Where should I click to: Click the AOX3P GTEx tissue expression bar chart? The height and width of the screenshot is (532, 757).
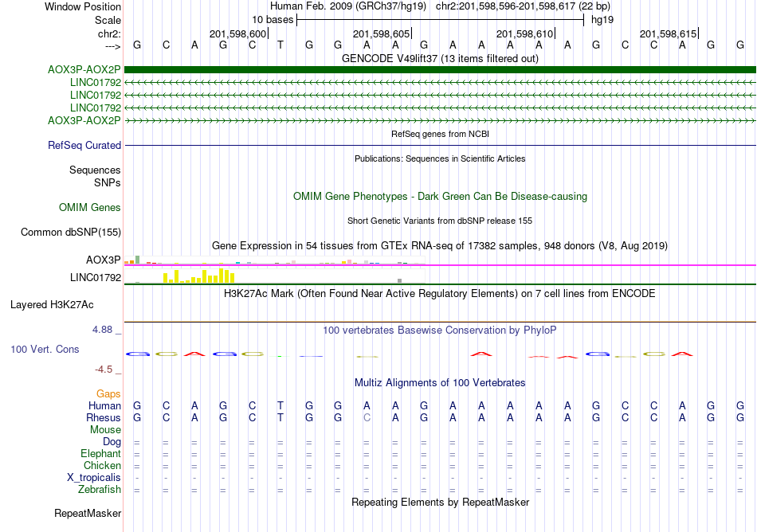(274, 260)
